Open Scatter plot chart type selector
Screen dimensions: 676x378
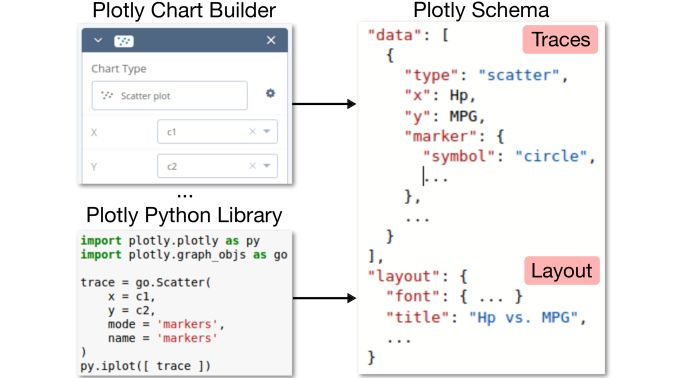point(169,95)
